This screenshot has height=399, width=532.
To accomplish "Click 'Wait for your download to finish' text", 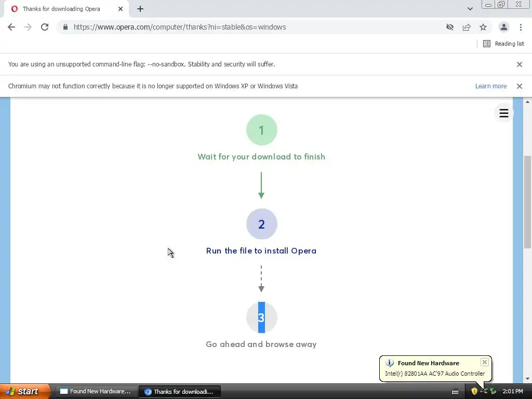I will tap(261, 157).
